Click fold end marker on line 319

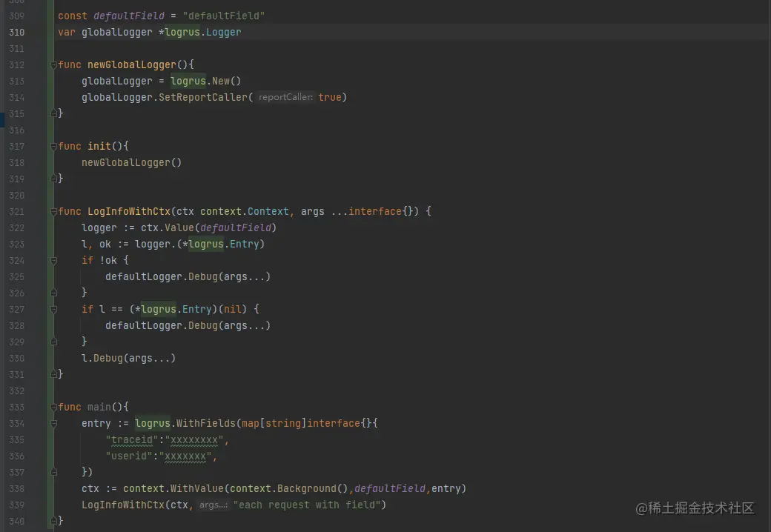click(x=53, y=179)
